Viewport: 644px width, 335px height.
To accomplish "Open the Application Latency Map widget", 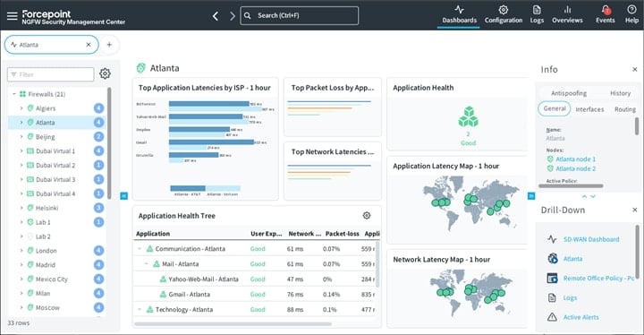I will pos(457,200).
